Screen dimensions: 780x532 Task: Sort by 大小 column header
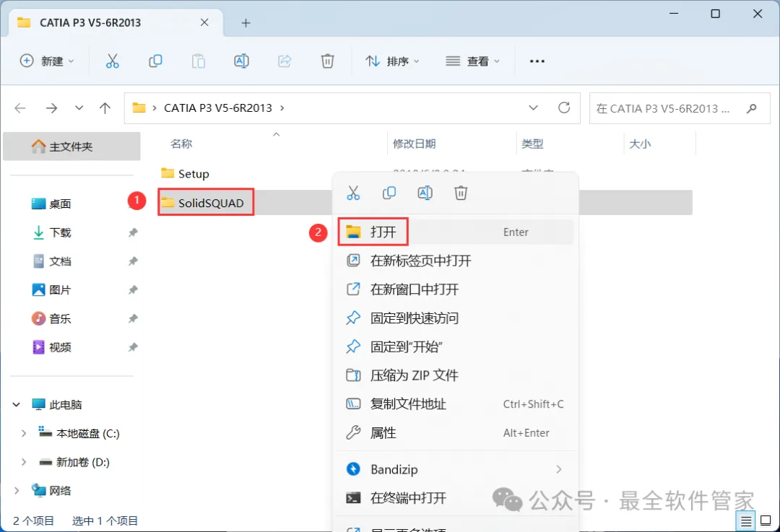[640, 144]
